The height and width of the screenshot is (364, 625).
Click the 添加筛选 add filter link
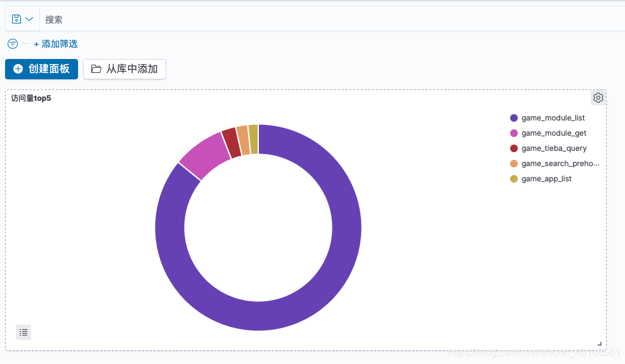[56, 44]
